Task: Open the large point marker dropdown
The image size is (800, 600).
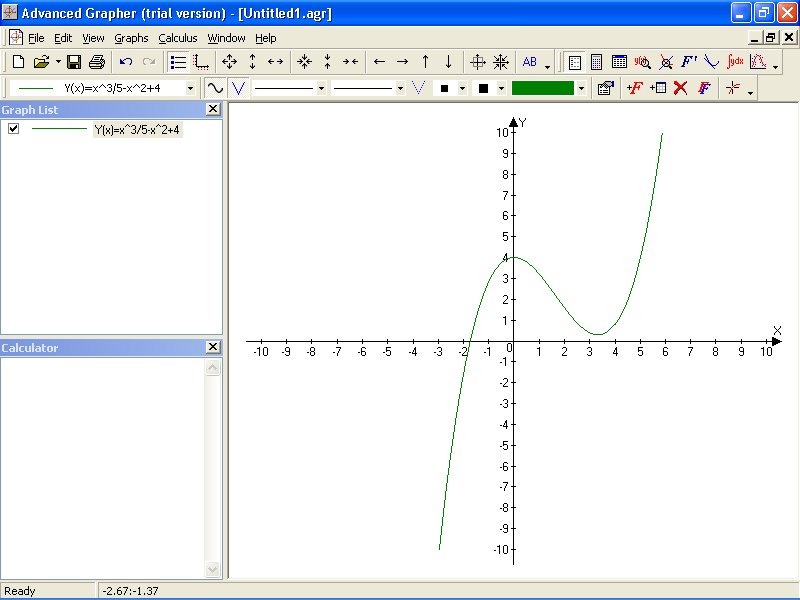Action: pyautogui.click(x=501, y=89)
